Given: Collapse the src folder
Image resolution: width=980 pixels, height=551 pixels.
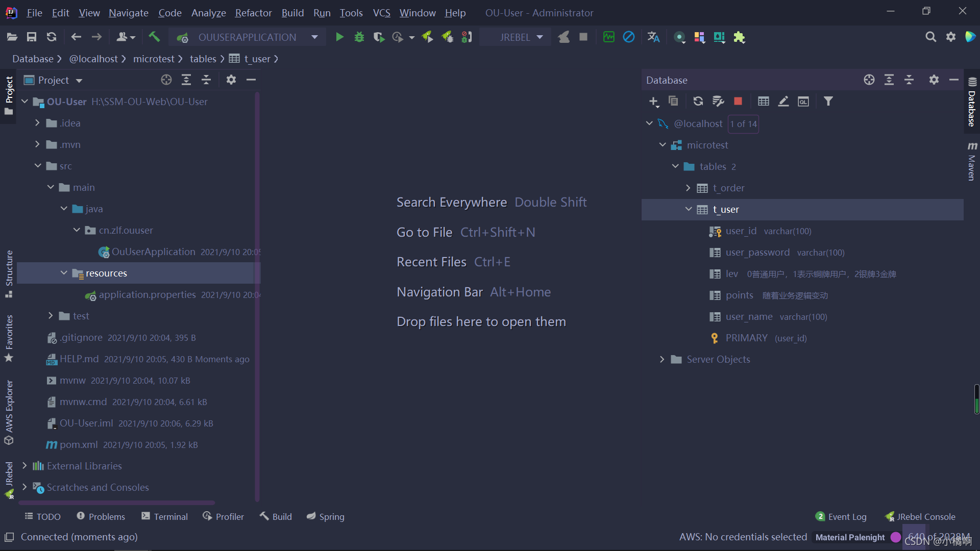Looking at the screenshot, I should [x=38, y=166].
